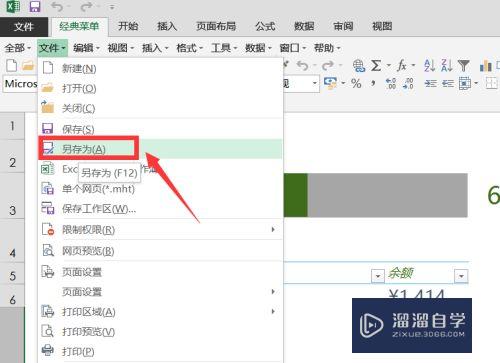500x363 pixels.
Task: Open the 限制权限(R) submenu
Action: (160, 230)
